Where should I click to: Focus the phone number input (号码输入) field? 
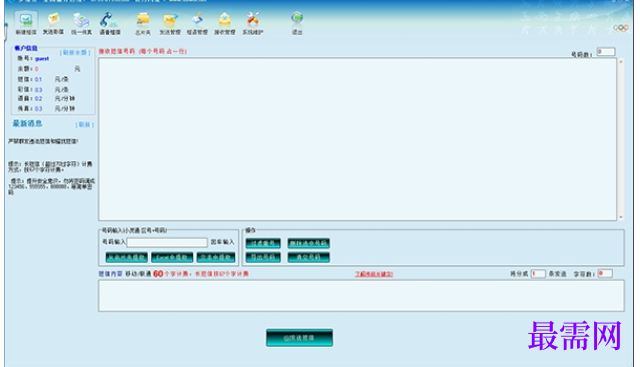[167, 242]
